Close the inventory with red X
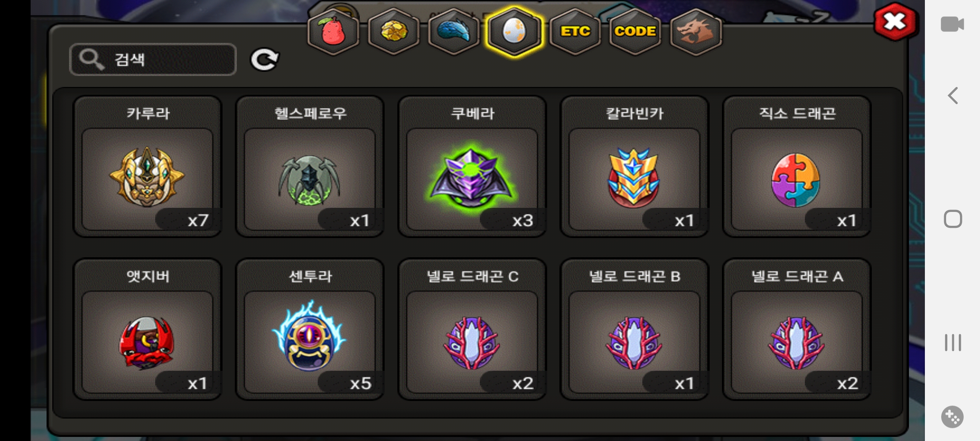The width and height of the screenshot is (980, 441). [x=895, y=22]
